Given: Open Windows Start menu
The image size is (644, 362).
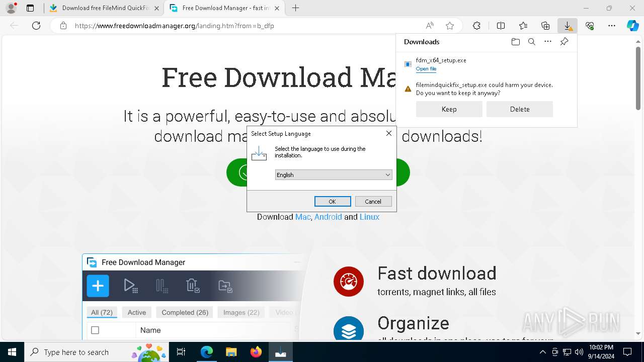Looking at the screenshot, I should [12, 352].
